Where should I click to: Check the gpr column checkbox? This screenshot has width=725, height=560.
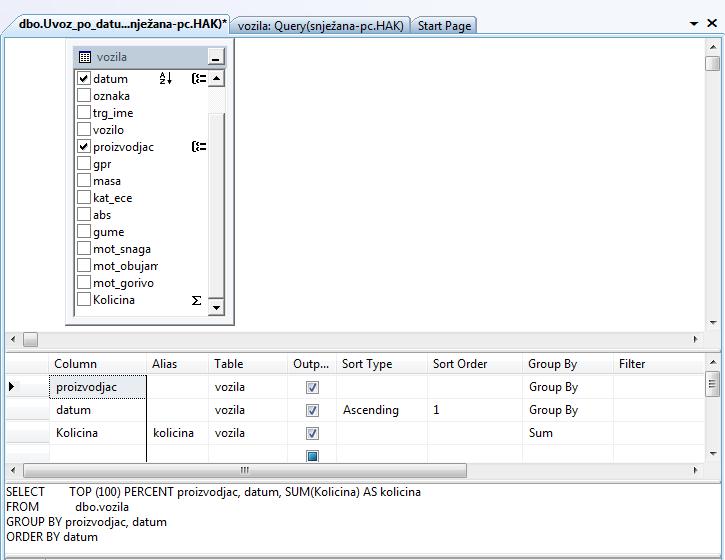pyautogui.click(x=83, y=164)
